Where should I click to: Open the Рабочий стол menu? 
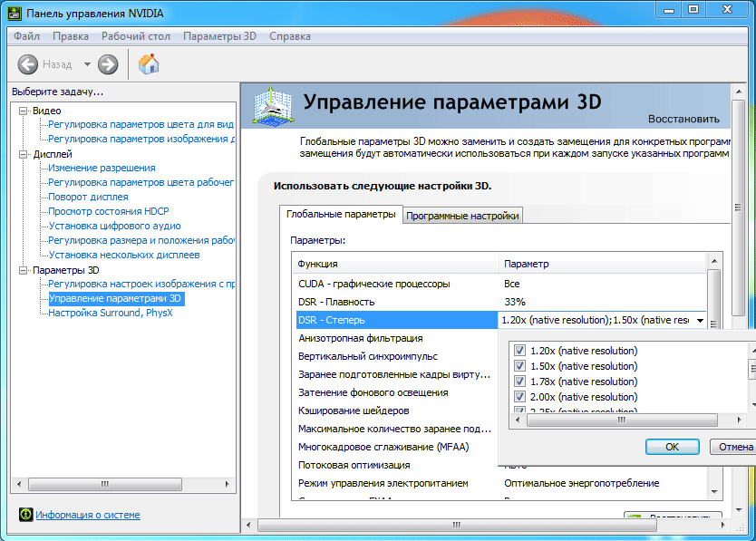point(135,36)
